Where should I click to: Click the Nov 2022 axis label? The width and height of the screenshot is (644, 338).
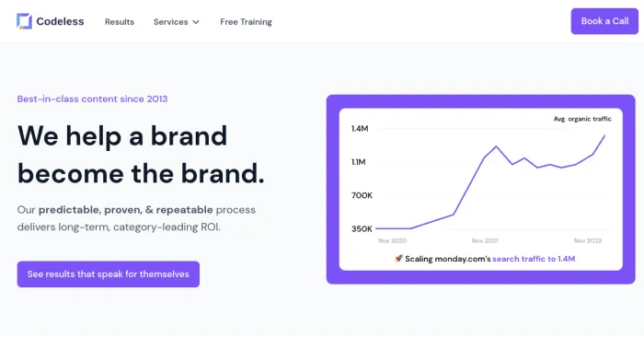click(587, 240)
